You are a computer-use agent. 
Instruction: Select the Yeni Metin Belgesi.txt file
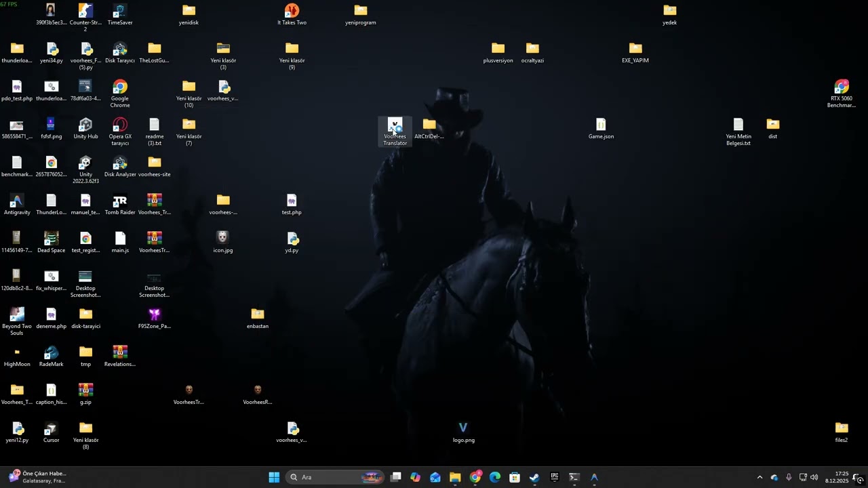pyautogui.click(x=738, y=131)
